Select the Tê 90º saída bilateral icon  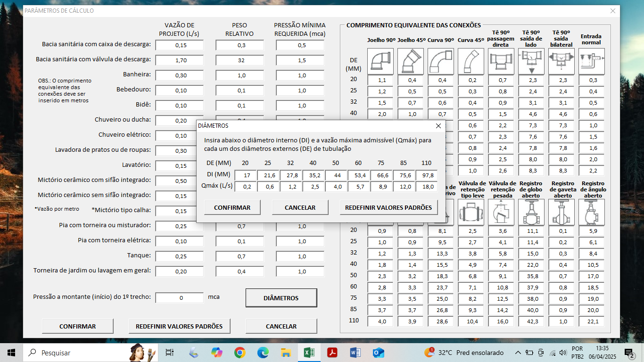click(561, 61)
